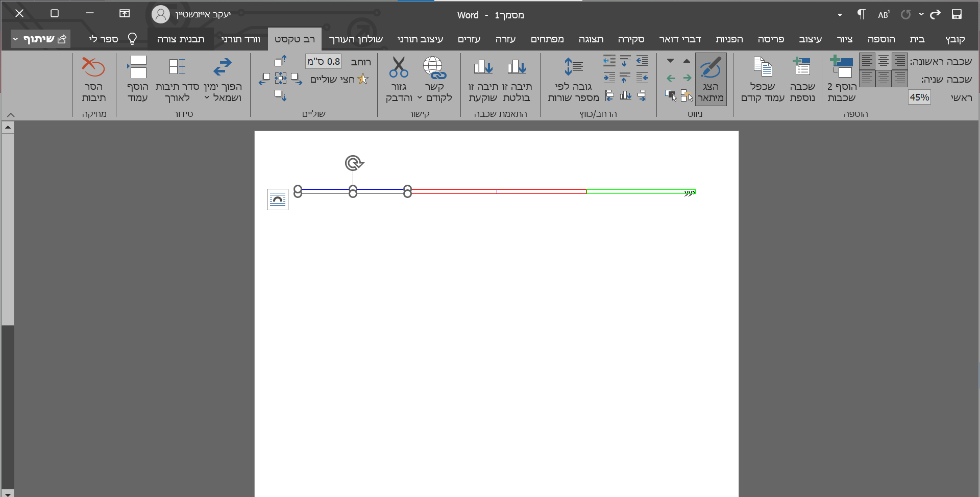Open the Customize Quick Access Toolbar arrow
Image resolution: width=980 pixels, height=497 pixels.
pyautogui.click(x=840, y=15)
